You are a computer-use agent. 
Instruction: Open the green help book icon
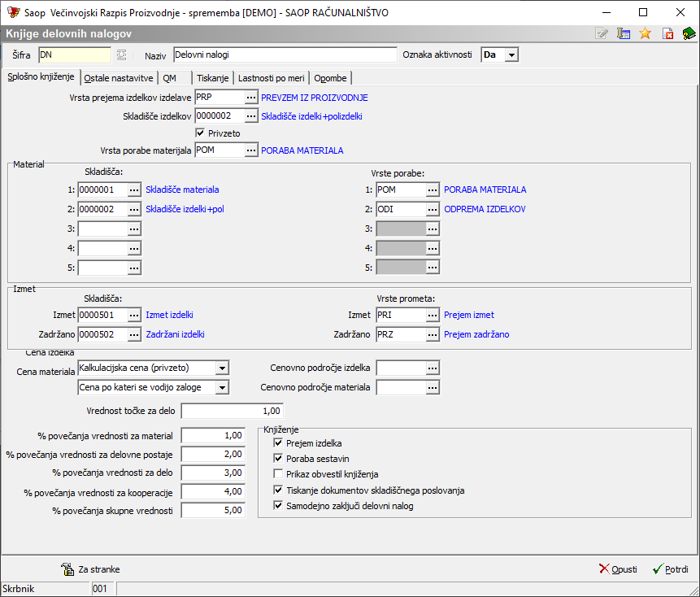tap(689, 33)
